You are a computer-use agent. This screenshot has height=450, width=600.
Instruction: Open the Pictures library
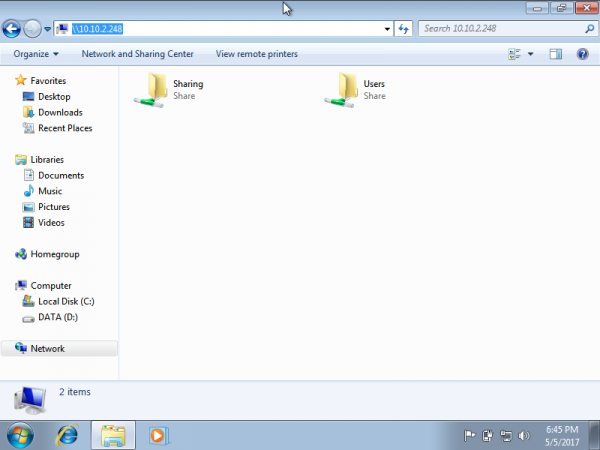(54, 207)
